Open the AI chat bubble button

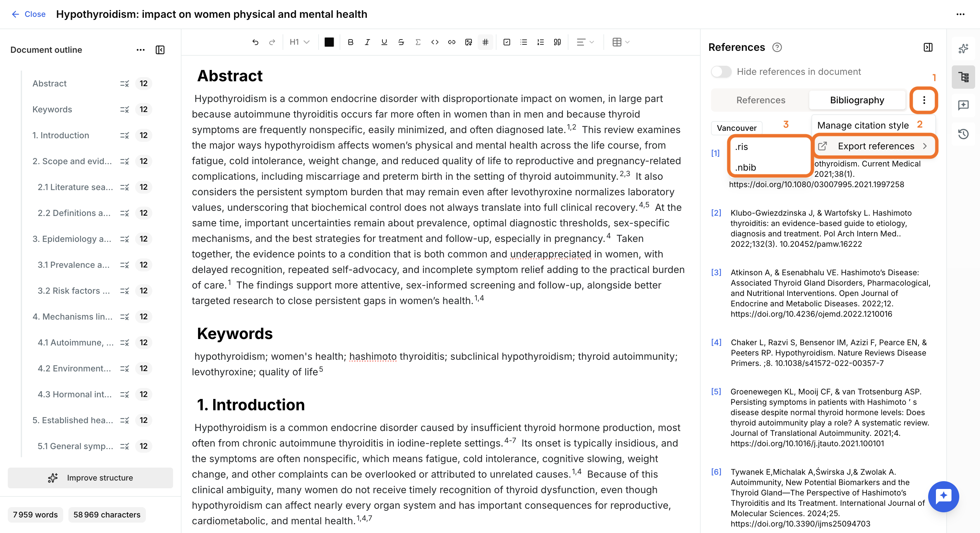point(943,496)
